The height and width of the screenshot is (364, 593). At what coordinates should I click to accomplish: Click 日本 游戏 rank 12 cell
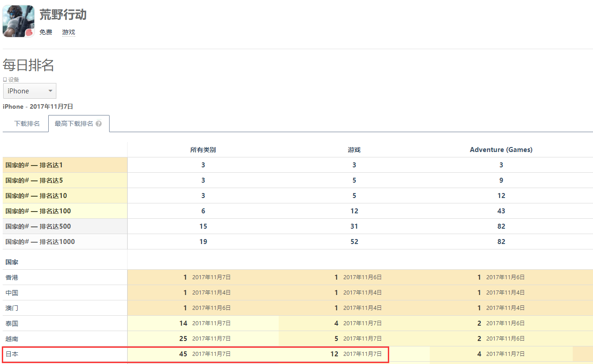click(354, 354)
